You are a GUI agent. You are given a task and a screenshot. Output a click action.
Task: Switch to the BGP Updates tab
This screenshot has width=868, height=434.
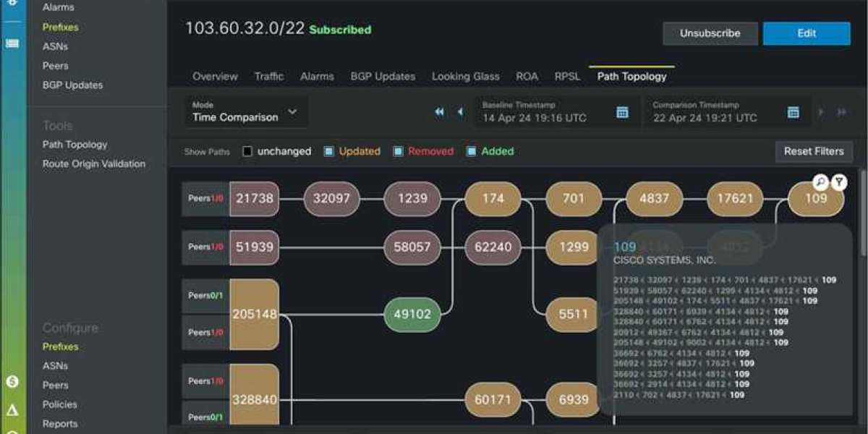click(383, 76)
